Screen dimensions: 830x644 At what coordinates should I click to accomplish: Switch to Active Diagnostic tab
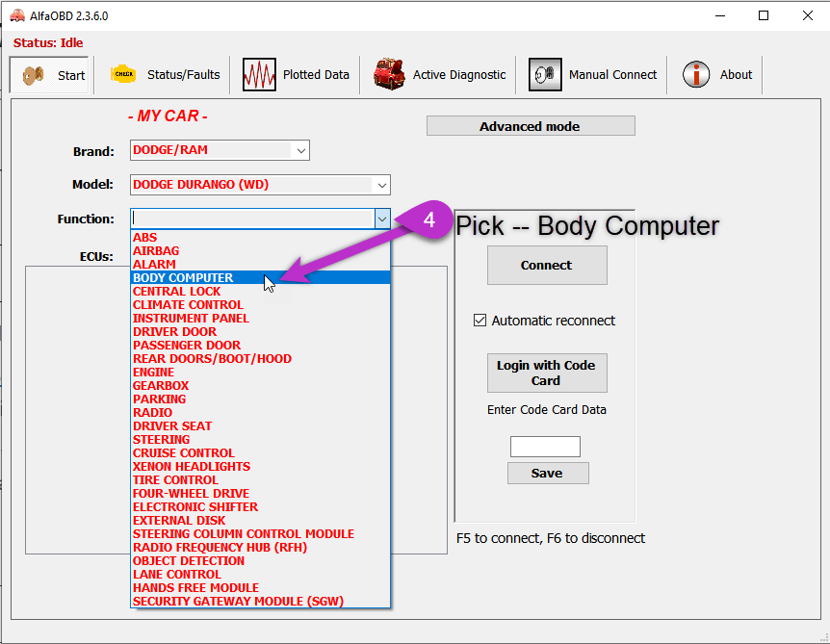(439, 75)
